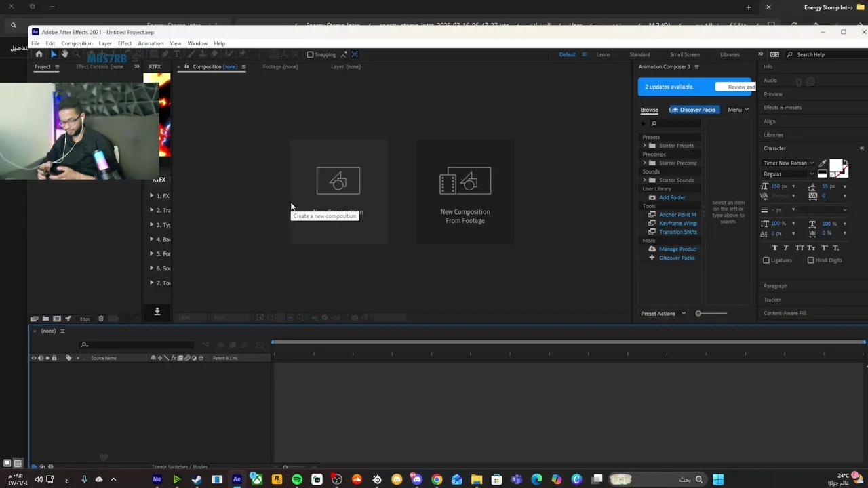Click the Animation Composer preview size slider

(712, 314)
